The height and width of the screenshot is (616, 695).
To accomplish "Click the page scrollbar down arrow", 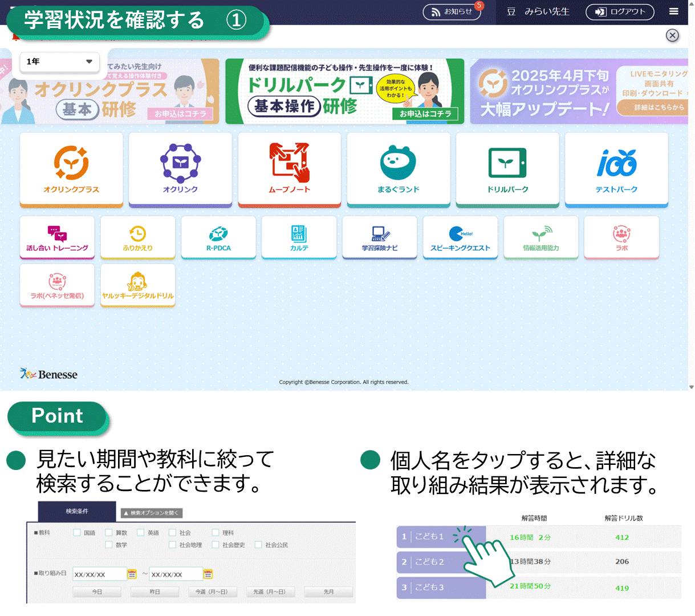I will click(x=692, y=387).
